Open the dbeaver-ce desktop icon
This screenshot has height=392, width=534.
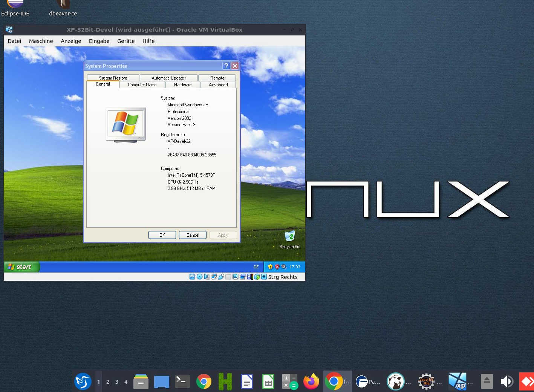point(63,8)
